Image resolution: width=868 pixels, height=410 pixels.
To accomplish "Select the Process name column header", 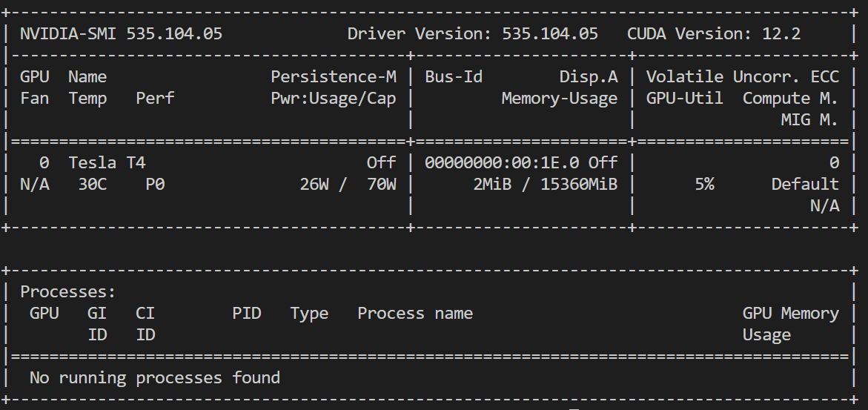I will [414, 314].
